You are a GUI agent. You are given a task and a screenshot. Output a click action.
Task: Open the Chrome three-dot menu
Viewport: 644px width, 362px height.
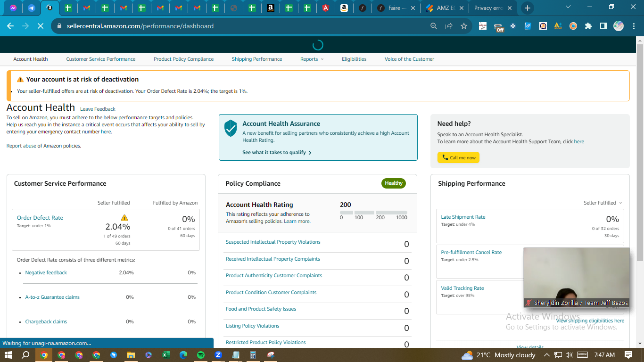(x=633, y=26)
